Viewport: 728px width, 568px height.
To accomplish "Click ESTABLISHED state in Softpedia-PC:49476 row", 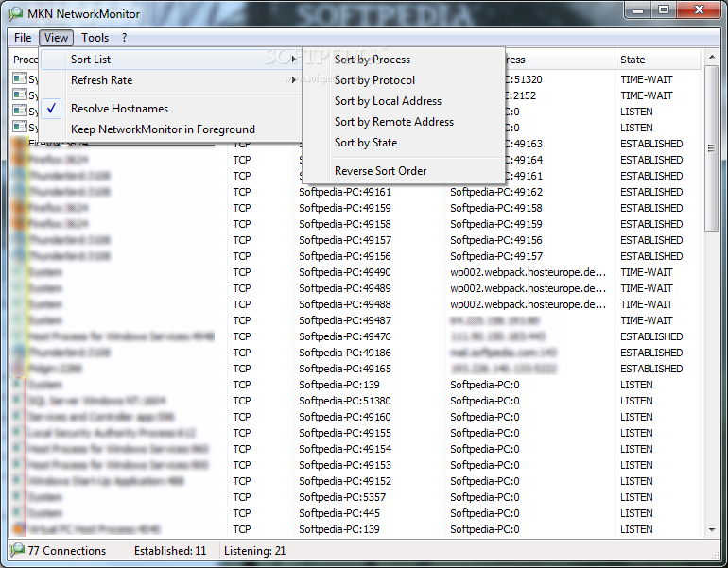I will [x=651, y=336].
